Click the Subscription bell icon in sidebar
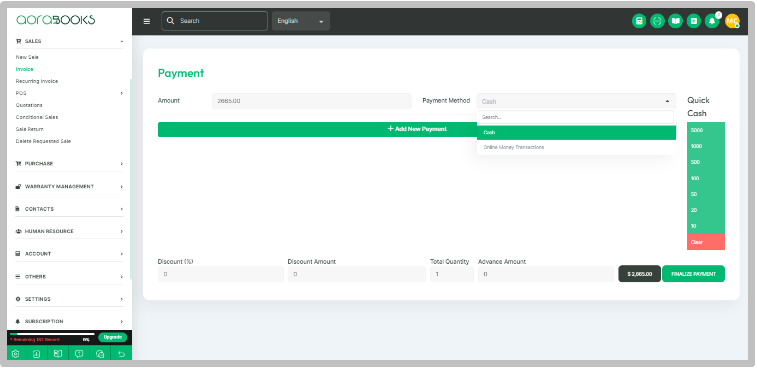757x368 pixels. pyautogui.click(x=18, y=321)
